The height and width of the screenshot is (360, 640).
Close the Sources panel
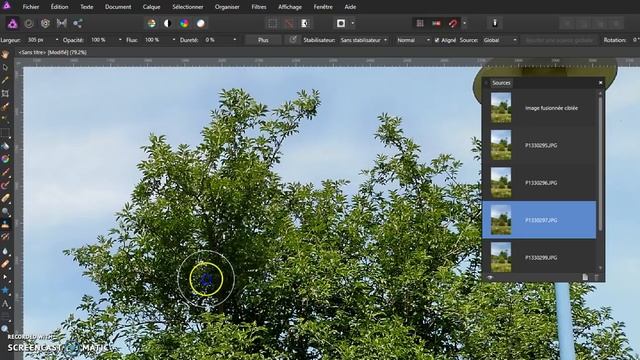pyautogui.click(x=600, y=83)
